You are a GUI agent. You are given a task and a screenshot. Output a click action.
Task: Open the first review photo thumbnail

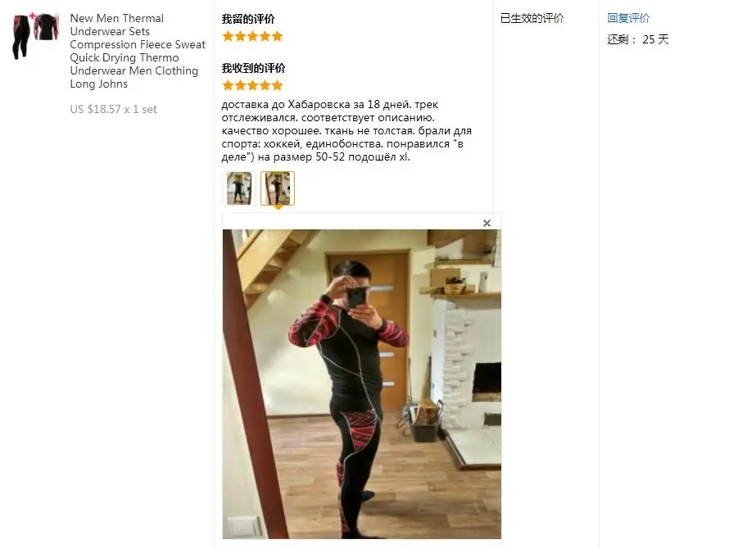tap(239, 188)
